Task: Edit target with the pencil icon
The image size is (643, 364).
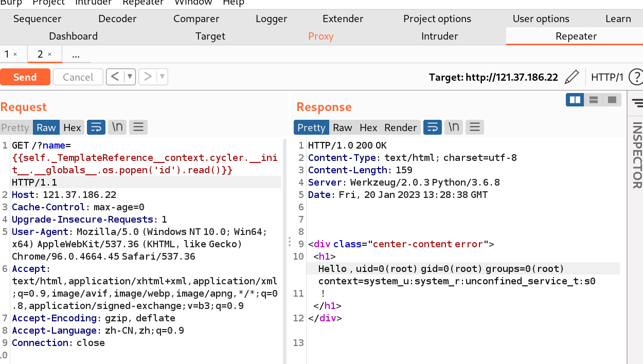Action: tap(571, 77)
